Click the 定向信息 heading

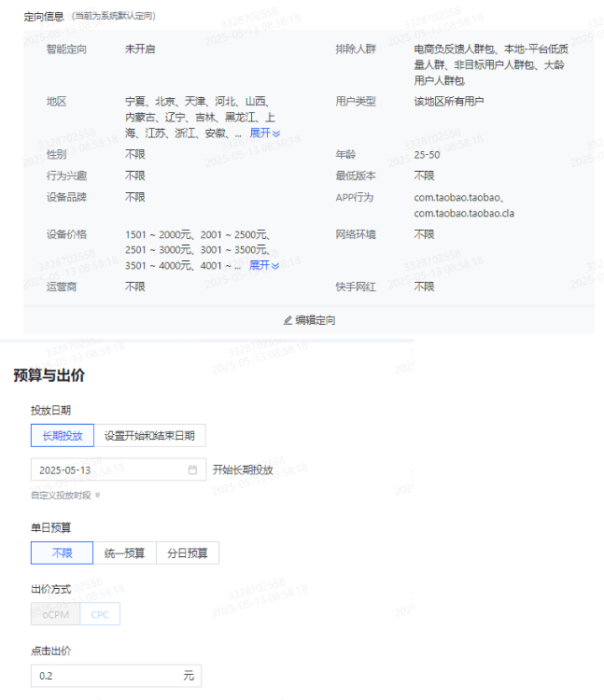pos(44,17)
